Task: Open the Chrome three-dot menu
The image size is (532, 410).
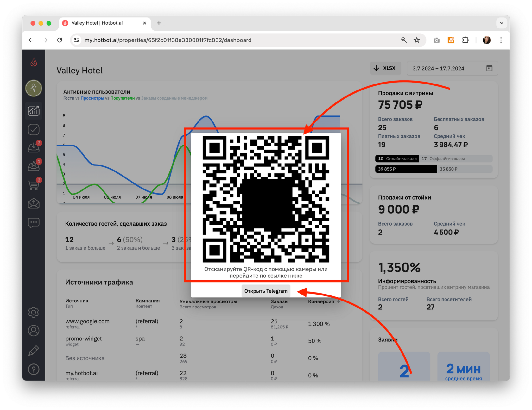Action: click(501, 40)
